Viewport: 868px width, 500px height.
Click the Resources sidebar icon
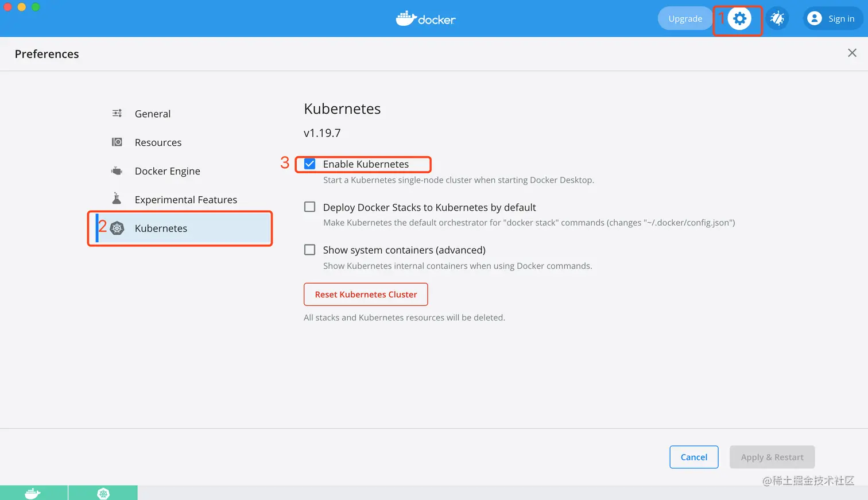(x=117, y=142)
